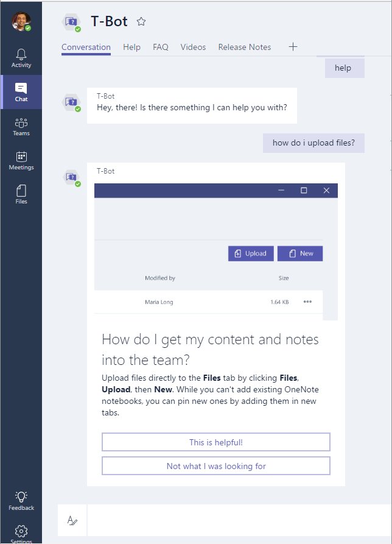Viewport: 392px width, 544px height.
Task: Add a tab with plus icon
Action: coord(293,46)
